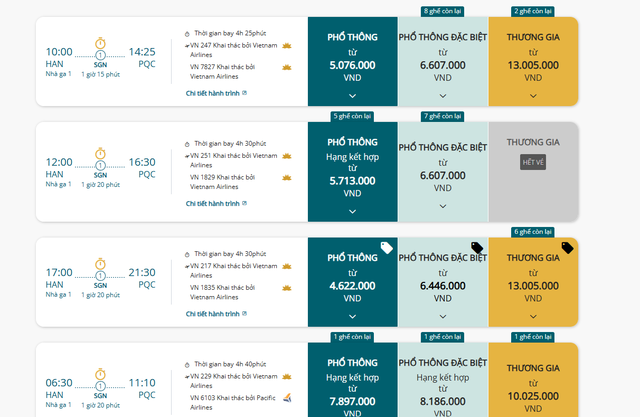The height and width of the screenshot is (417, 640).
Task: Expand the Thương Gia fare on the 10:00 flight
Action: tap(533, 96)
